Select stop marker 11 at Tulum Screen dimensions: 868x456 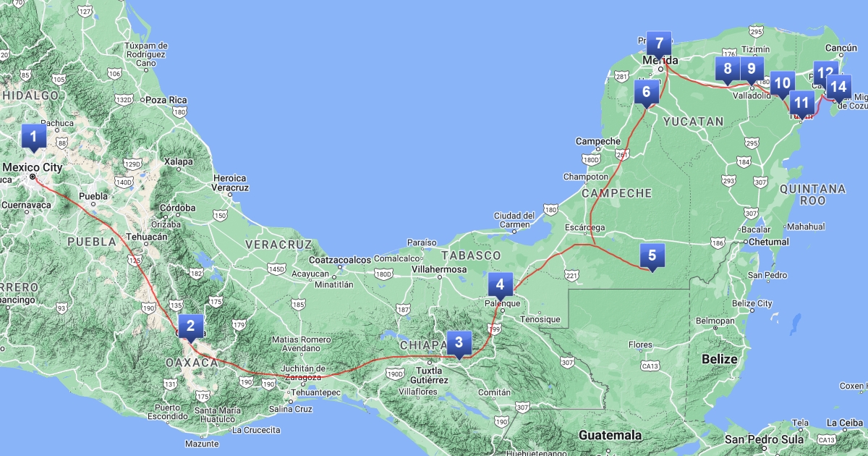pyautogui.click(x=800, y=103)
